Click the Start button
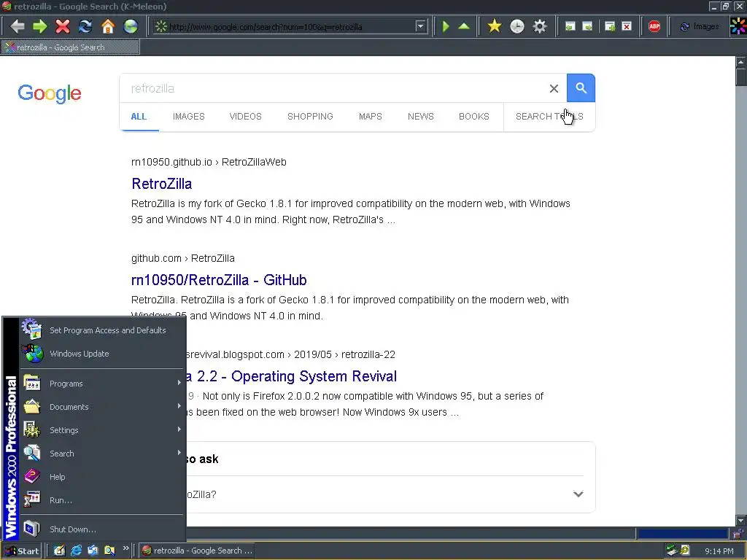747x560 pixels. [22, 551]
